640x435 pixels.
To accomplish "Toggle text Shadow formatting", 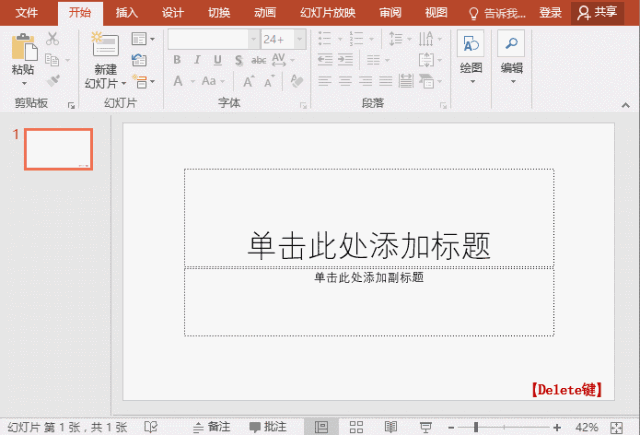I will tap(238, 60).
